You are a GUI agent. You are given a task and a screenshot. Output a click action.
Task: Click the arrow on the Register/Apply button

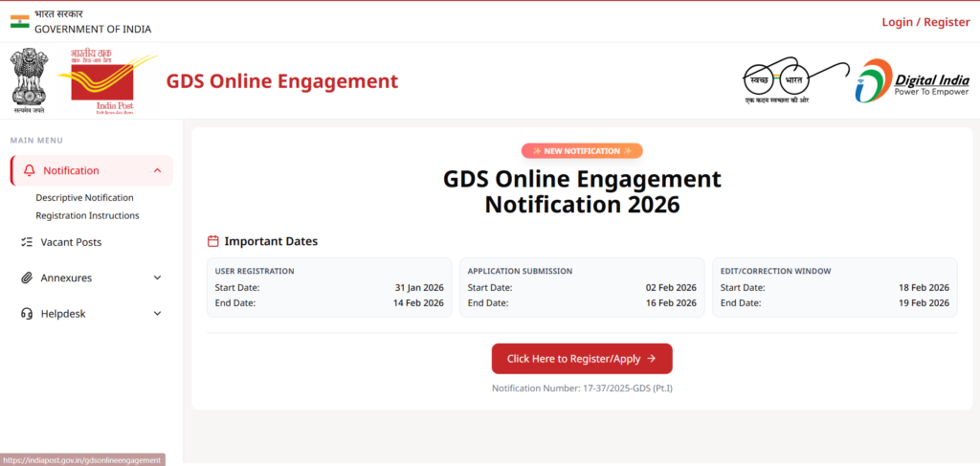(x=651, y=359)
